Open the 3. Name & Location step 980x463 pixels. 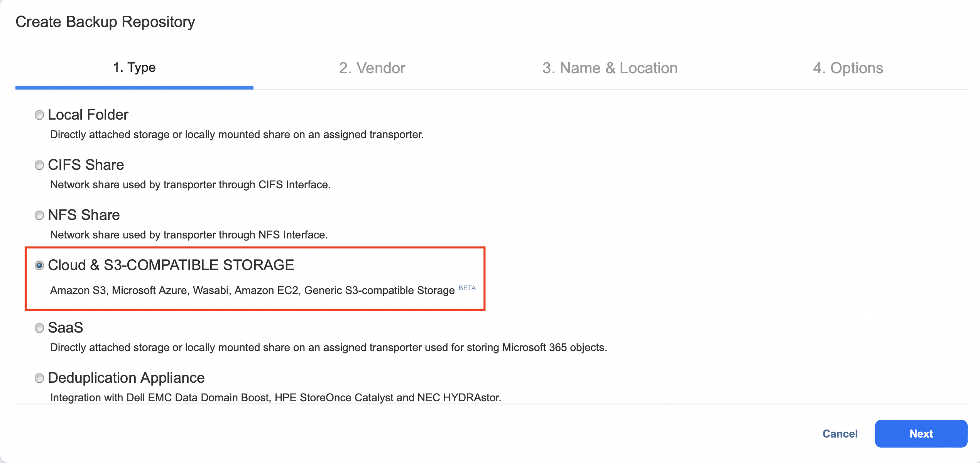(x=610, y=68)
